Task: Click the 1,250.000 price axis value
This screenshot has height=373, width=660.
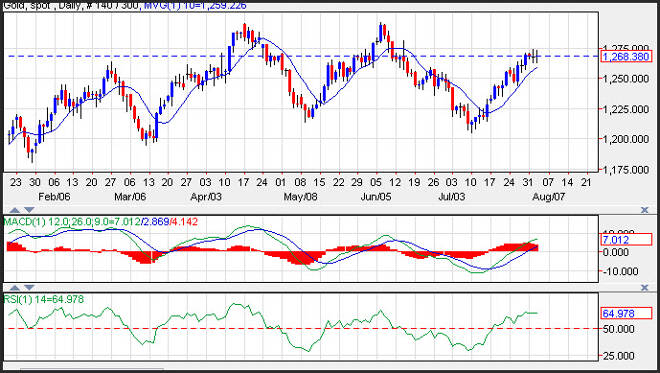Action: pyautogui.click(x=626, y=79)
